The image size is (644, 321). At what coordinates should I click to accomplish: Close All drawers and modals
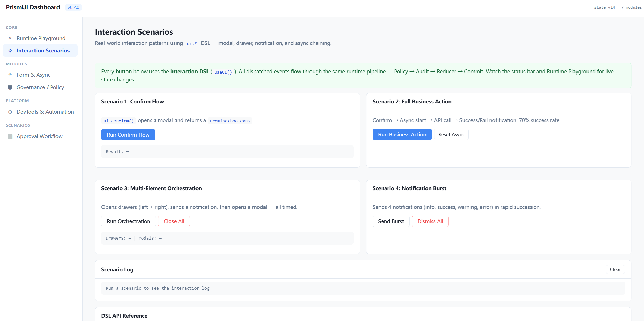[x=174, y=221]
